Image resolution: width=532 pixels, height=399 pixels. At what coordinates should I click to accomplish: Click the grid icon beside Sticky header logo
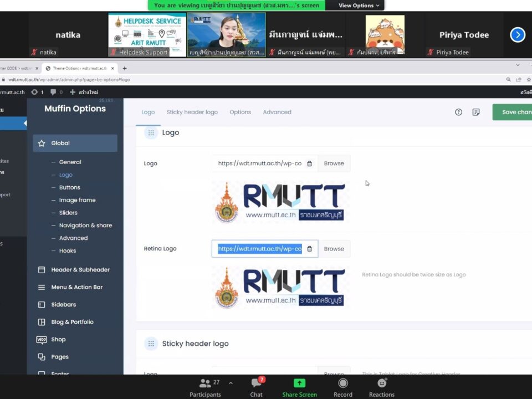coord(151,344)
